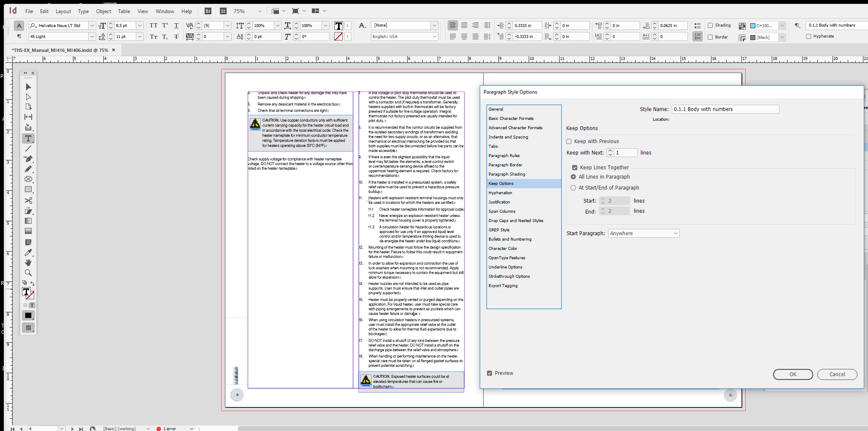Select the Selection tool arrow
The width and height of the screenshot is (868, 431).
coord(28,87)
